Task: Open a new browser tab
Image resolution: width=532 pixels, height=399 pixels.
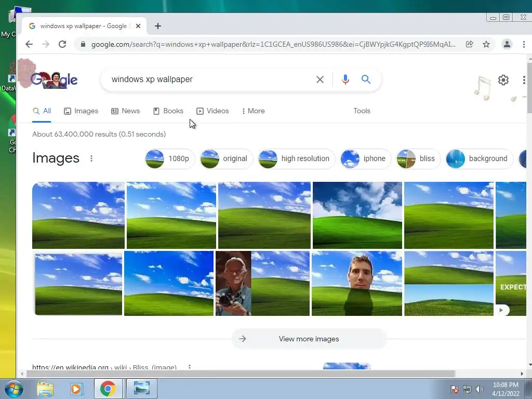Action: pos(158,26)
